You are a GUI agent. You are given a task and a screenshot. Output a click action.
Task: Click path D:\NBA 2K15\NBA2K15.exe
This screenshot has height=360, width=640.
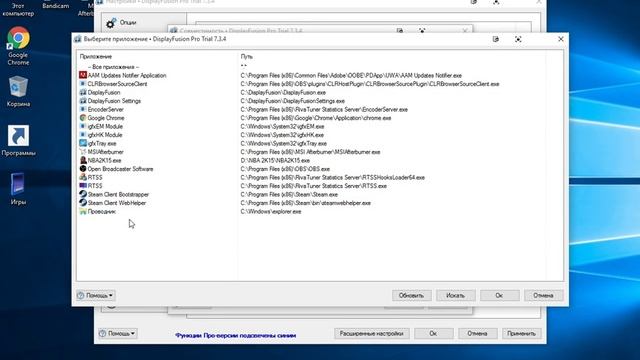275,160
